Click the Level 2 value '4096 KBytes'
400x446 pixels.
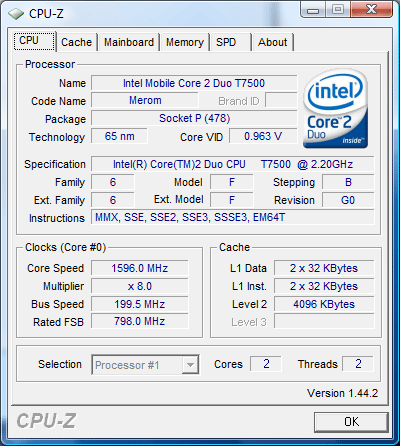pyautogui.click(x=324, y=304)
